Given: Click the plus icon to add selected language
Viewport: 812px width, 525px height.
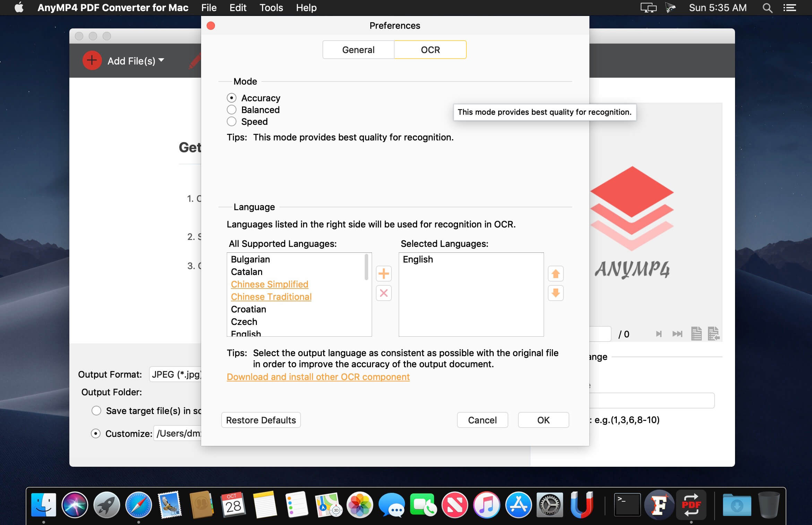Looking at the screenshot, I should pos(383,274).
